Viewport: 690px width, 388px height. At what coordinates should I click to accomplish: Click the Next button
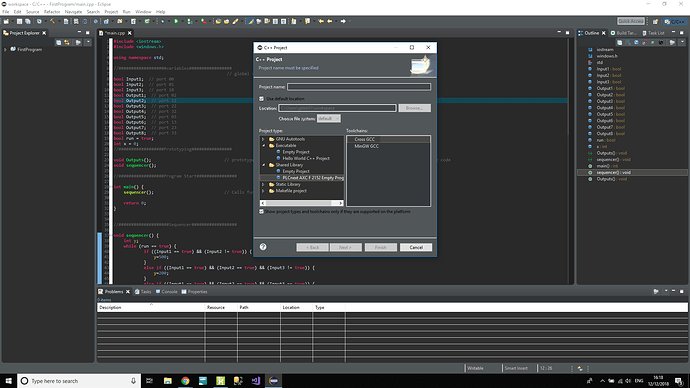click(x=346, y=247)
